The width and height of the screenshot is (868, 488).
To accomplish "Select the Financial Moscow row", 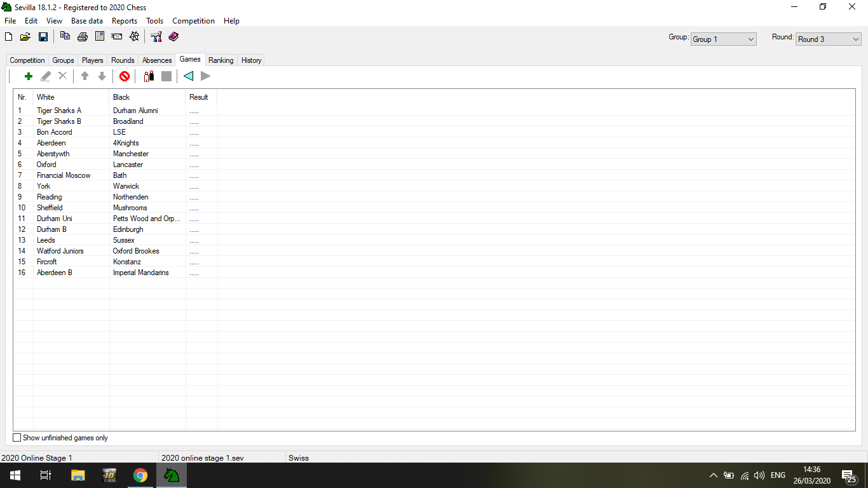I will coord(435,175).
